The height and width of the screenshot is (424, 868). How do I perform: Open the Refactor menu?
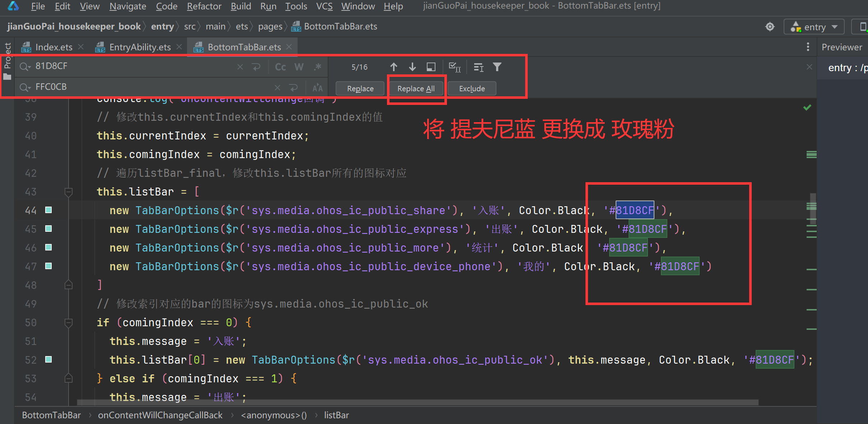point(204,6)
